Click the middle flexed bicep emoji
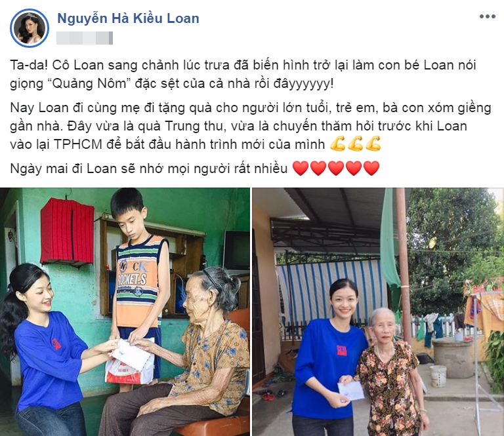This screenshot has width=504, height=436. (x=356, y=144)
